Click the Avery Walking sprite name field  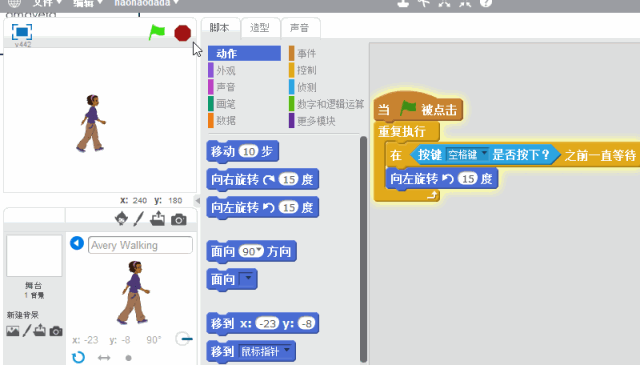140,245
